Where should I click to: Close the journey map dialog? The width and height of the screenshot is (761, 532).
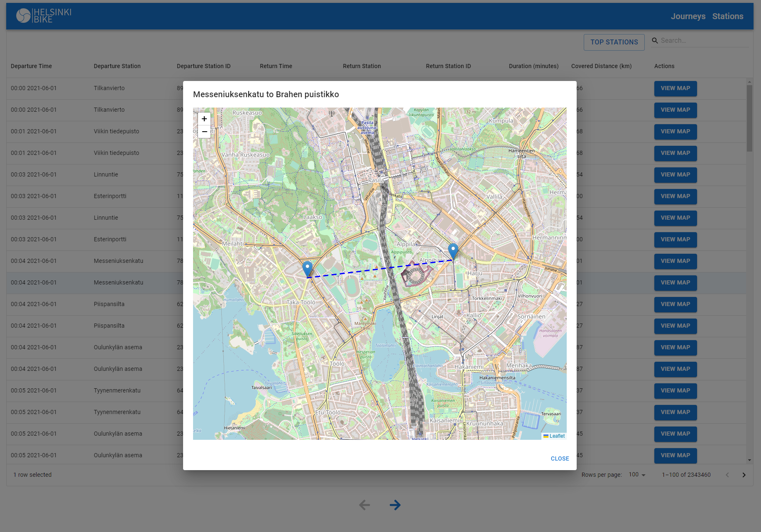[560, 458]
